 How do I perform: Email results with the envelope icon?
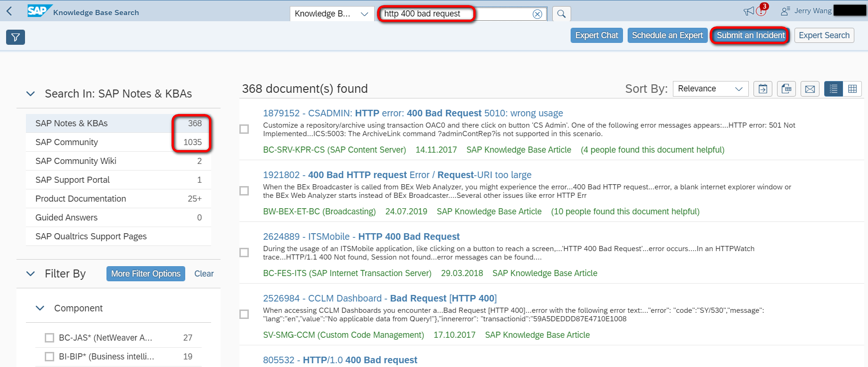(810, 89)
